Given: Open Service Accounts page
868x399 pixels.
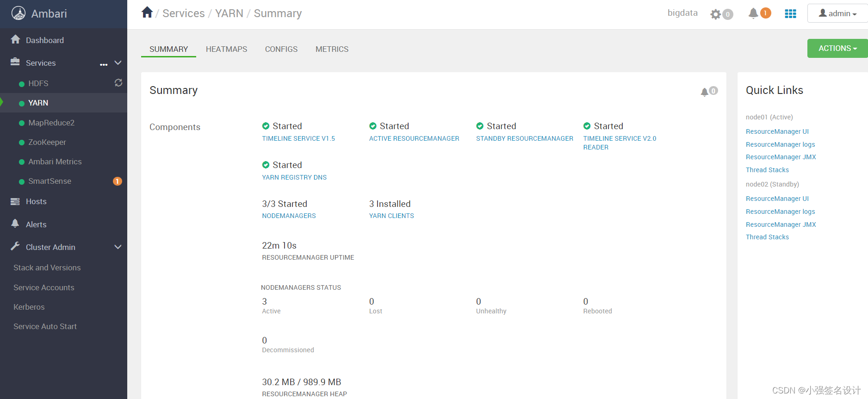Looking at the screenshot, I should [44, 287].
